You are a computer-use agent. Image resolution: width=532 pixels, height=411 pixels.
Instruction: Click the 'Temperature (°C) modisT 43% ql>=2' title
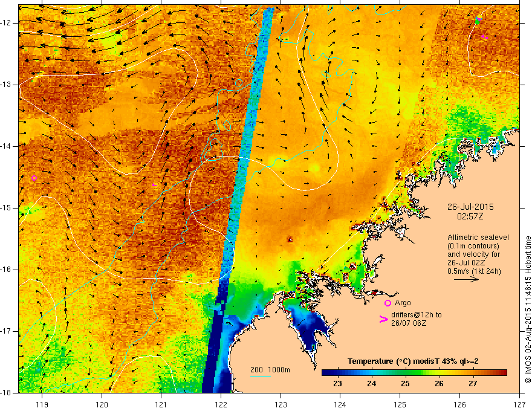pyautogui.click(x=413, y=361)
